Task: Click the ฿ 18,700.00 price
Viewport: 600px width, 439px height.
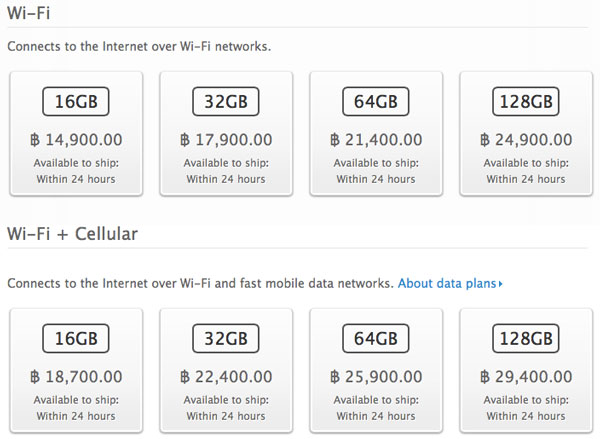Action: [x=76, y=377]
